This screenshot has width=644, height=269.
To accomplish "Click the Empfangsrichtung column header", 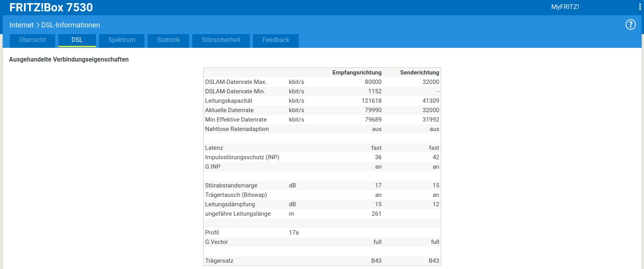I will point(357,73).
